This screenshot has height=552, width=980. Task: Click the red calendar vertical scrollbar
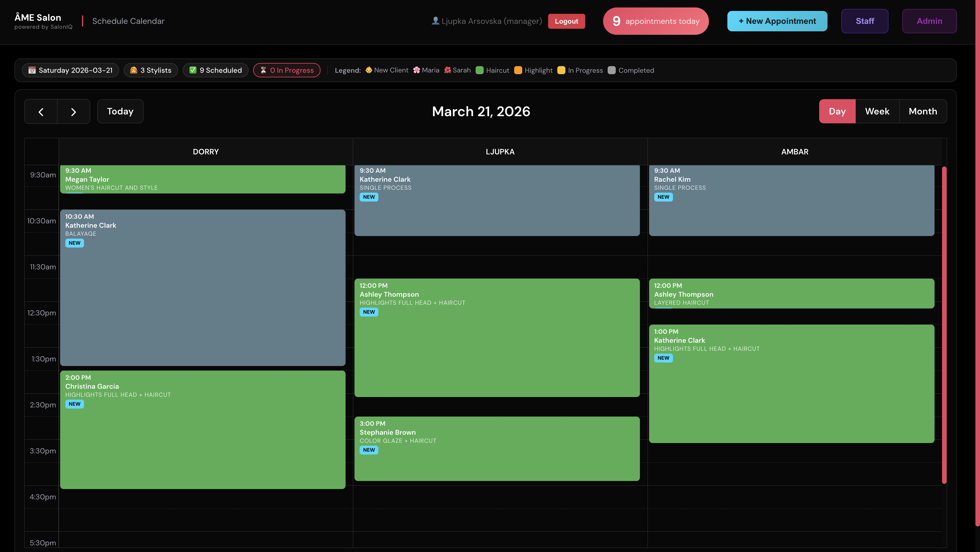(x=944, y=325)
